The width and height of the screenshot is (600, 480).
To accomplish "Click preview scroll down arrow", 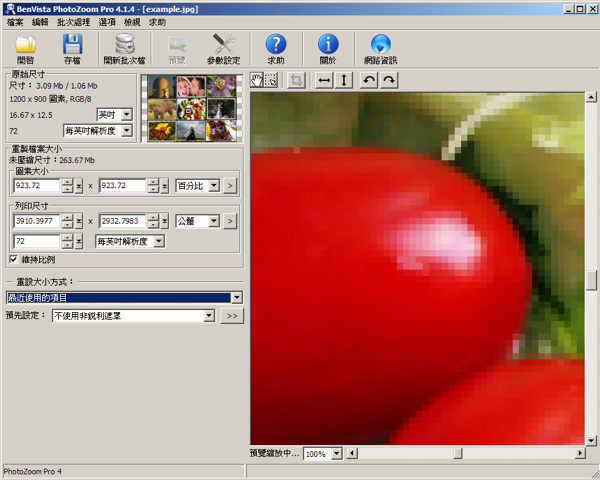I will pos(591,441).
